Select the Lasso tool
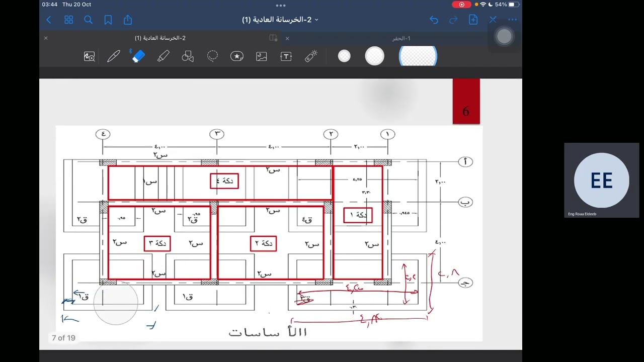Viewport: 644px width, 362px height. [212, 56]
